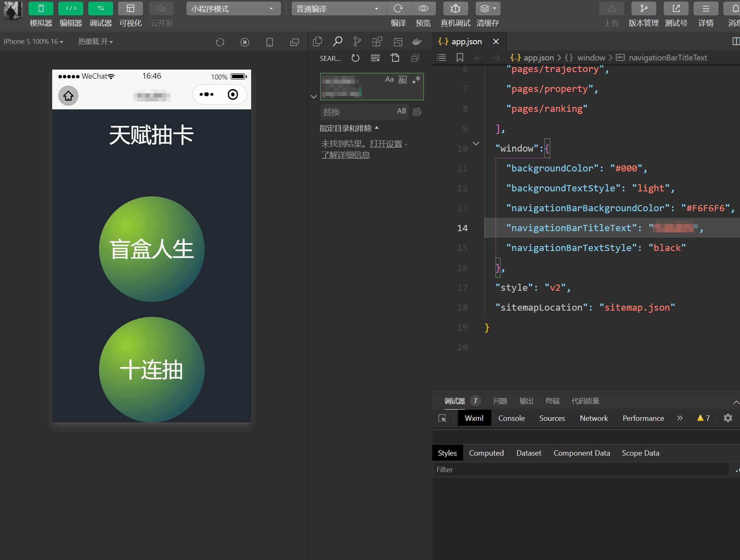The height and width of the screenshot is (560, 740).
Task: Open the 真机调试 remote debugging tool
Action: (455, 8)
